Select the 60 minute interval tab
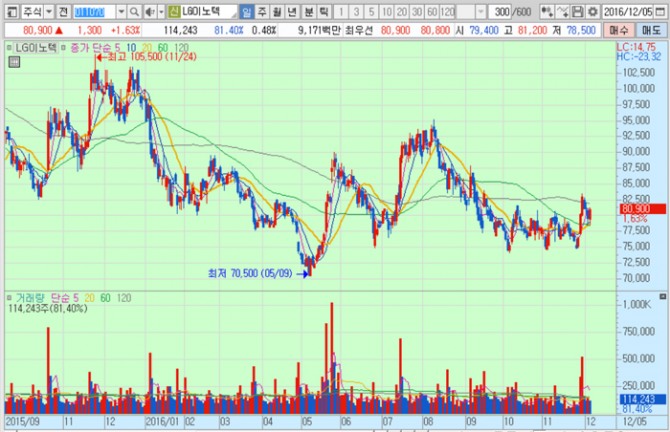This screenshot has height=432, width=670. [431, 11]
